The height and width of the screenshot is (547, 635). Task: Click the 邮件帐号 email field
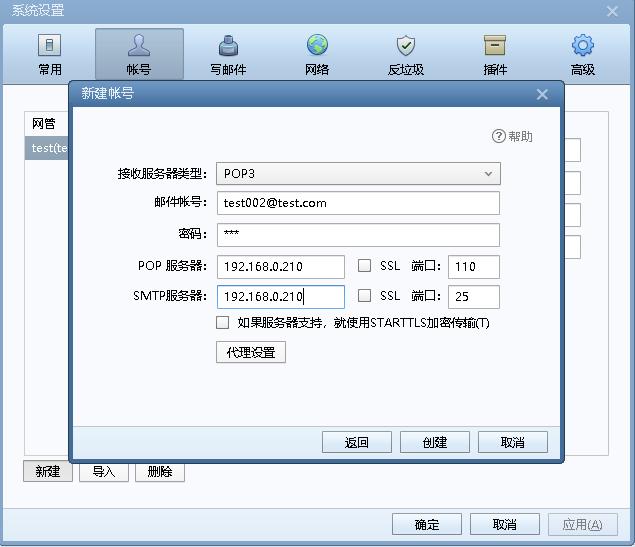click(x=358, y=203)
